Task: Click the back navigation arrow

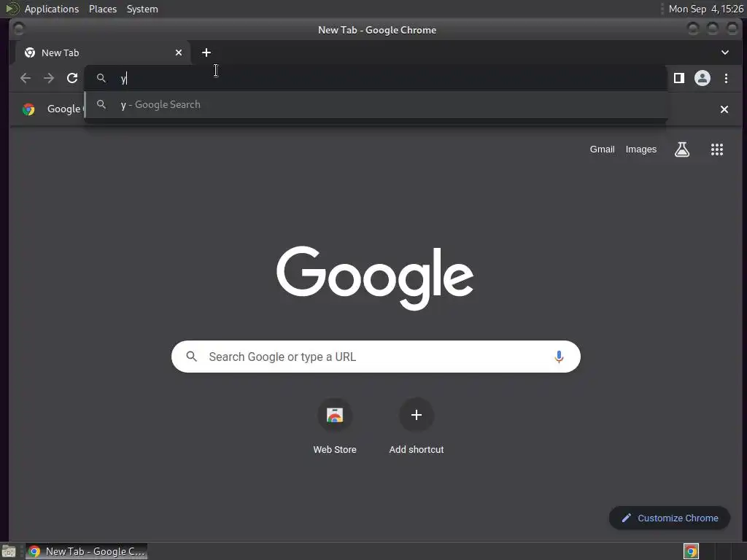Action: [26, 78]
